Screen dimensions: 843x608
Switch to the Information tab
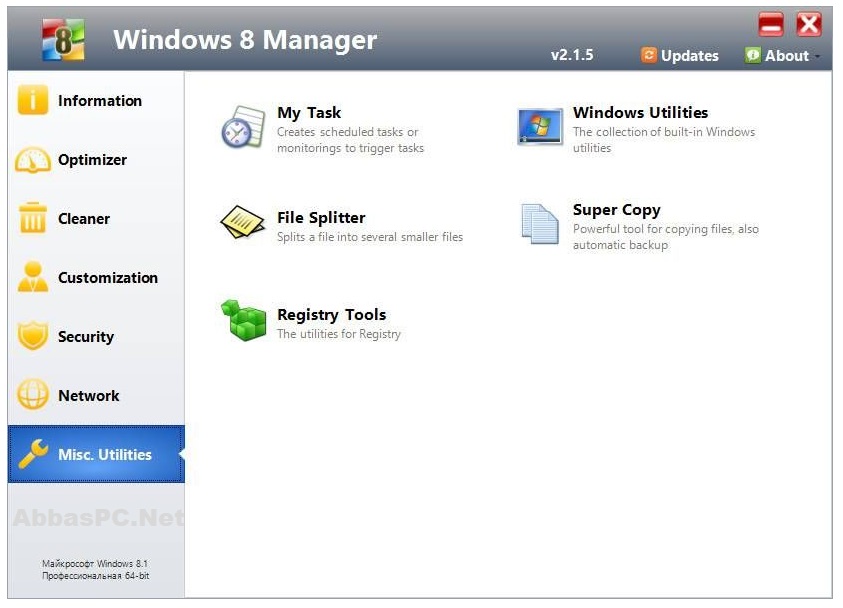click(x=96, y=101)
